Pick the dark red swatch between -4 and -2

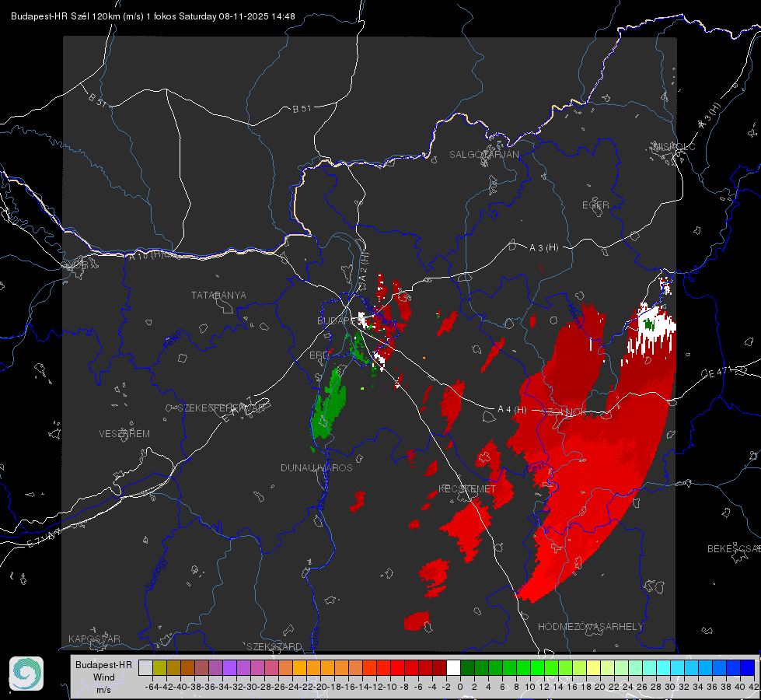[439, 668]
